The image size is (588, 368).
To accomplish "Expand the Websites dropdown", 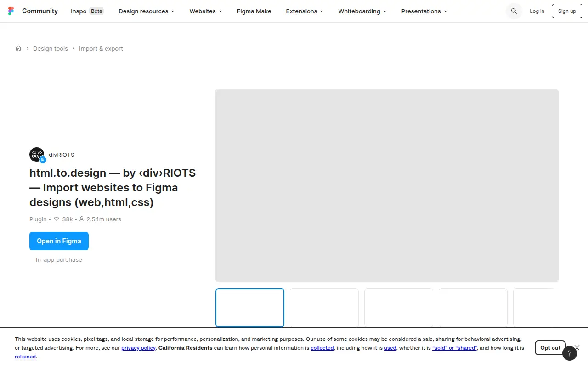I will [x=206, y=11].
